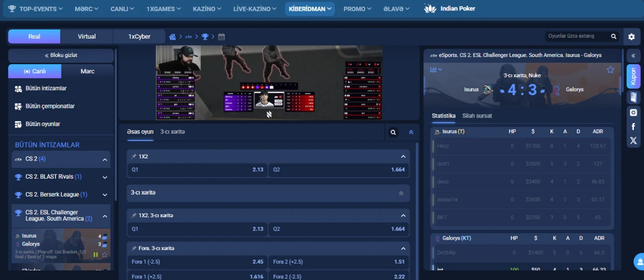
Task: Collapse the Fora. 3-cı xəritə market
Action: click(403, 248)
